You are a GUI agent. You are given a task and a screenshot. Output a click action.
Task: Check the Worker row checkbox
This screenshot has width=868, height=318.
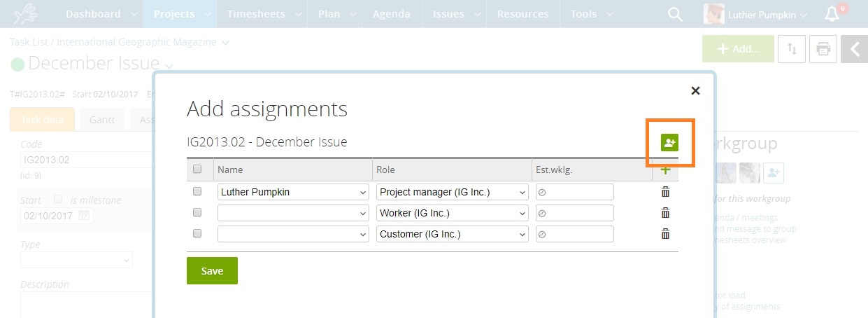(197, 212)
